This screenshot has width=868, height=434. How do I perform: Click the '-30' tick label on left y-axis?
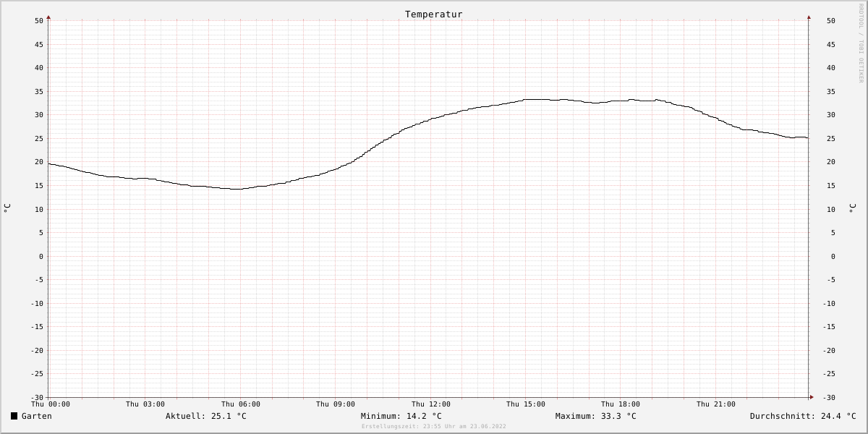pos(37,398)
